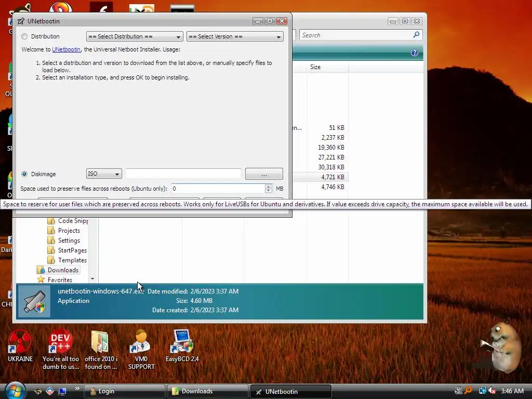The height and width of the screenshot is (399, 532).
Task: Open the Settings folder in the tree
Action: click(64, 241)
